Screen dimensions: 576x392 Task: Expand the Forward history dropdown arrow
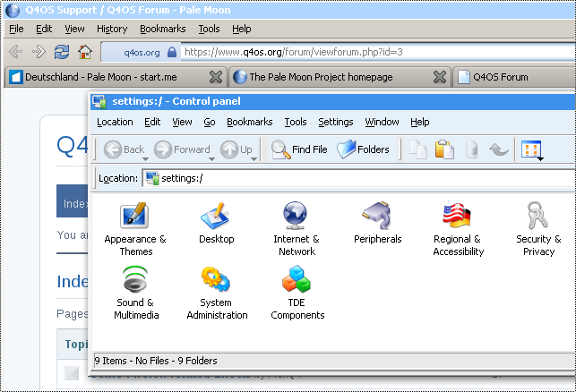[211, 159]
